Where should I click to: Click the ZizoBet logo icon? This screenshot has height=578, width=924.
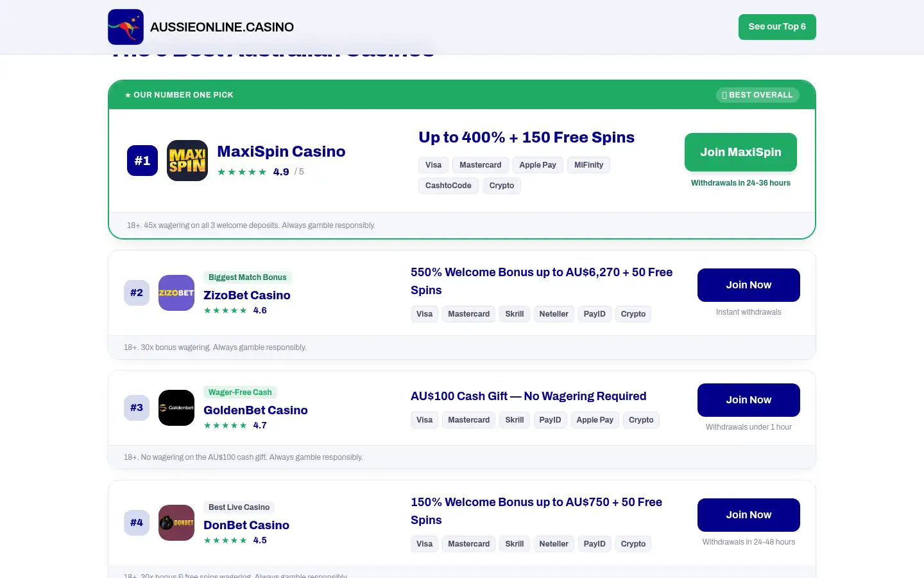[x=176, y=293]
